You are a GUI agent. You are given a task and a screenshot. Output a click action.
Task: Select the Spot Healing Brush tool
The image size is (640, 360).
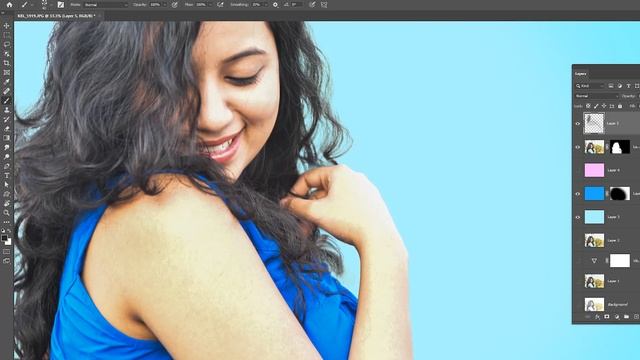click(7, 91)
